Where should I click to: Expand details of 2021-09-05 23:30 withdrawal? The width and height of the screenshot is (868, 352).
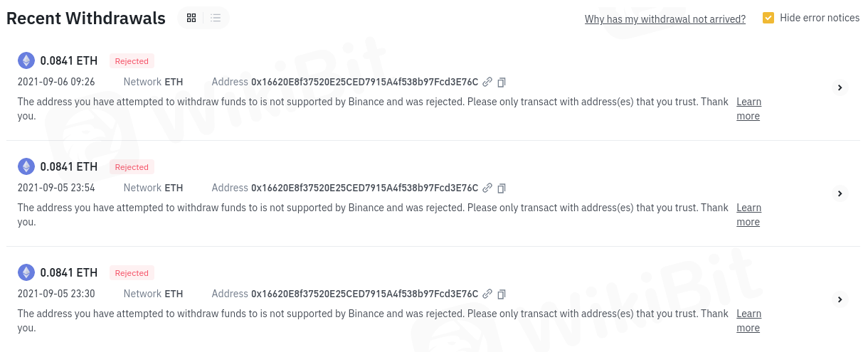click(x=840, y=299)
